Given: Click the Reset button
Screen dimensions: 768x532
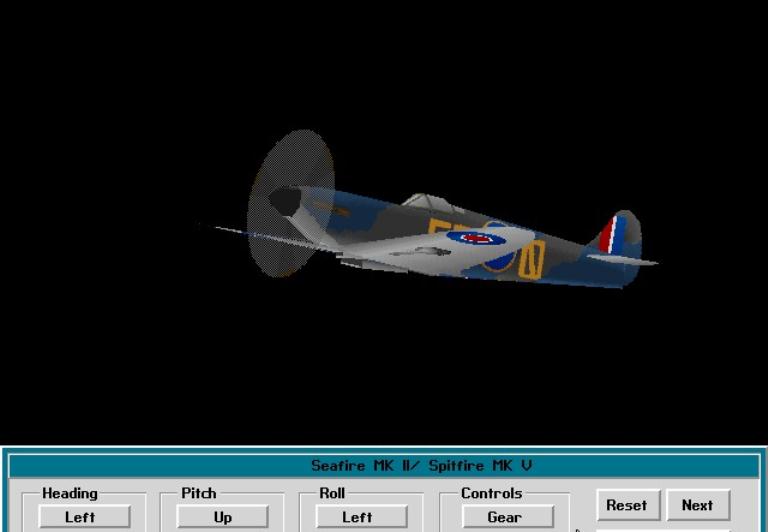Looking at the screenshot, I should pos(626,505).
